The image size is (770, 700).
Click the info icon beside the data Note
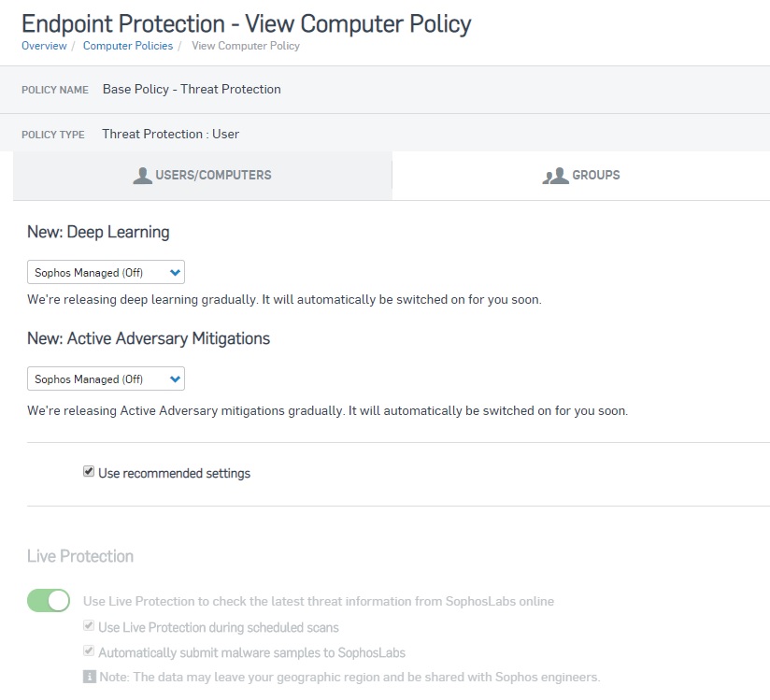90,677
